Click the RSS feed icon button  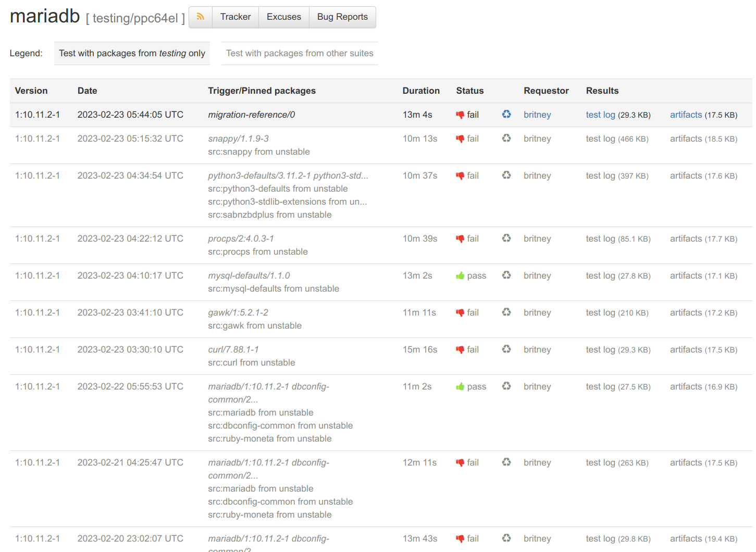(201, 17)
